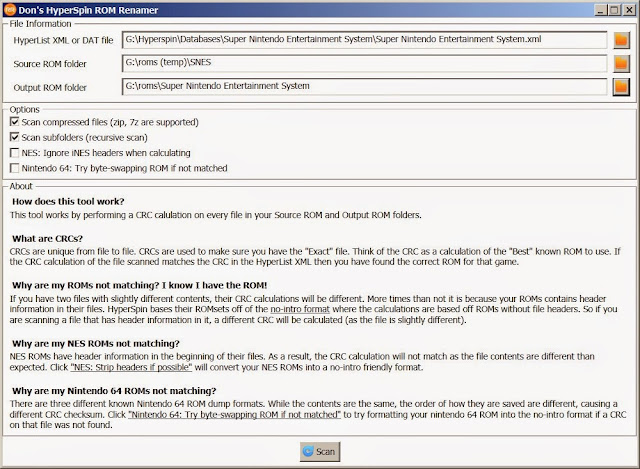Image resolution: width=640 pixels, height=469 pixels.
Task: Maximize the ROM Renamer window
Action: pos(614,10)
